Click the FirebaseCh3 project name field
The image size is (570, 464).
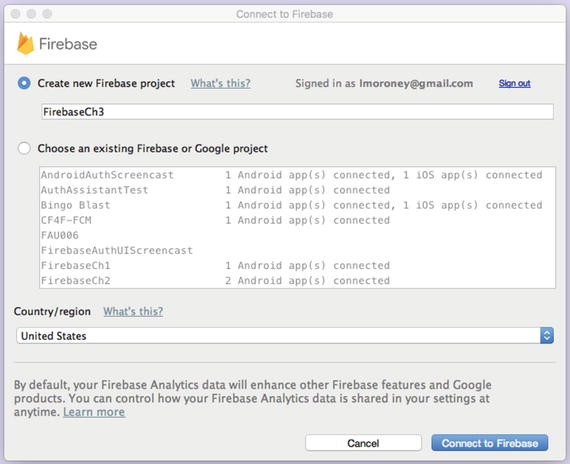point(297,112)
